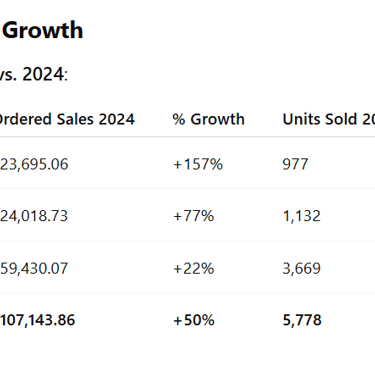Image resolution: width=375 pixels, height=366 pixels.
Task: Click the 24,018.73 sales cell
Action: tap(34, 216)
